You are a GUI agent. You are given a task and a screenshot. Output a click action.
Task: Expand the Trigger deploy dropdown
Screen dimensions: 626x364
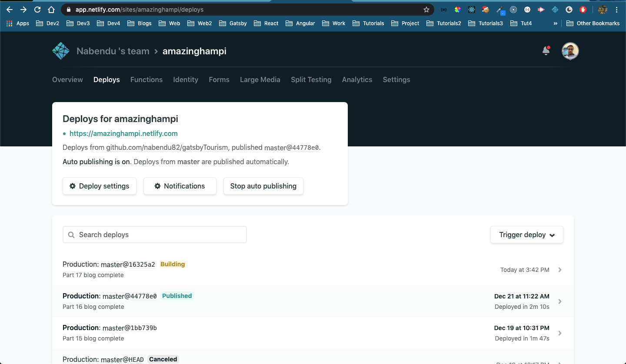pyautogui.click(x=527, y=235)
